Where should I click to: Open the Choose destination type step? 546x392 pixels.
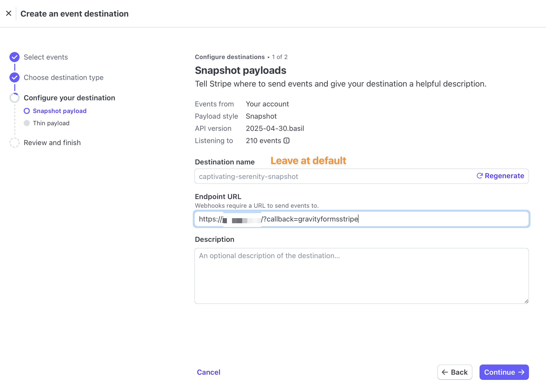[64, 77]
